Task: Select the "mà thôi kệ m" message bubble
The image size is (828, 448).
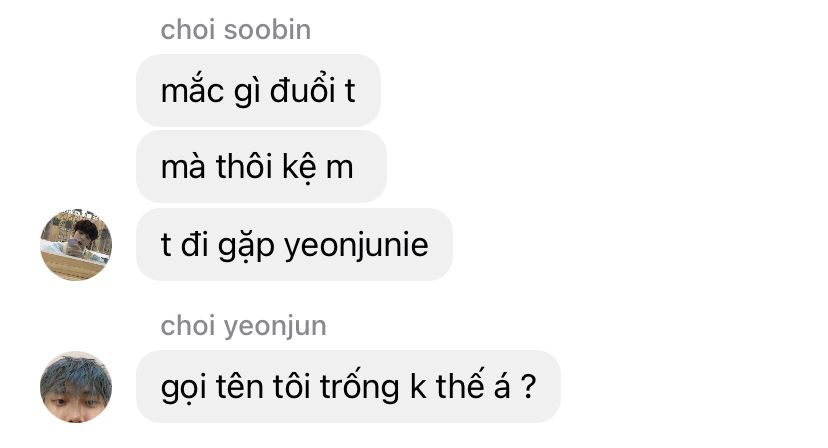Action: point(261,167)
